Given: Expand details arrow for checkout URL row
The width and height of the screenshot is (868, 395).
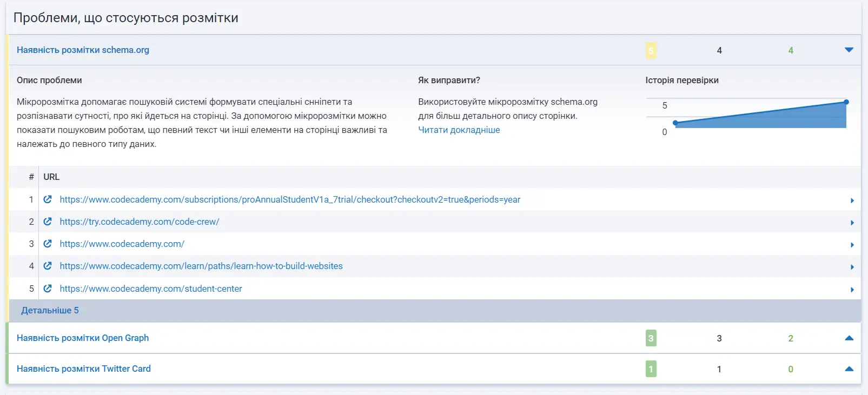Looking at the screenshot, I should 852,200.
